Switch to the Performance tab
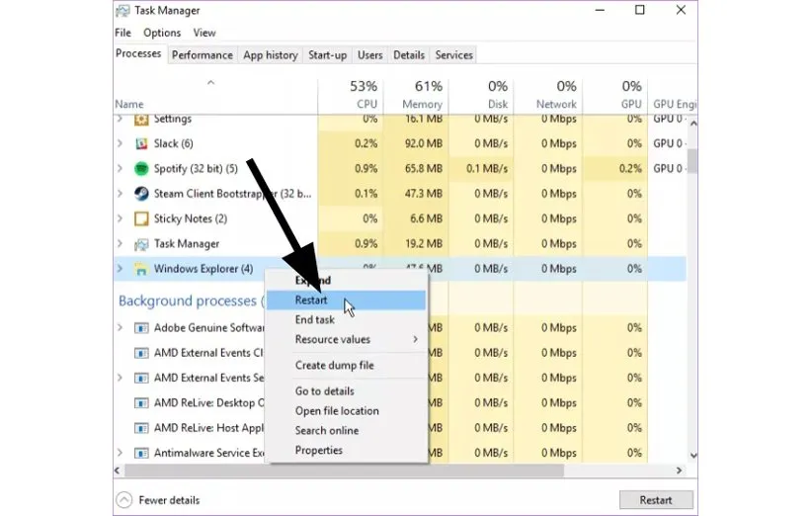The height and width of the screenshot is (516, 812). click(x=202, y=55)
